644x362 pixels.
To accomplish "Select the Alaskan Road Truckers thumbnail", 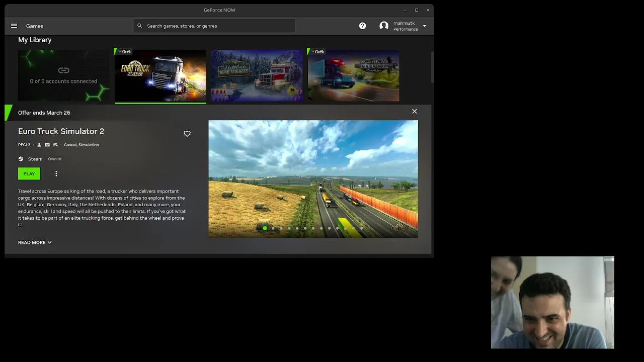I will tap(257, 75).
